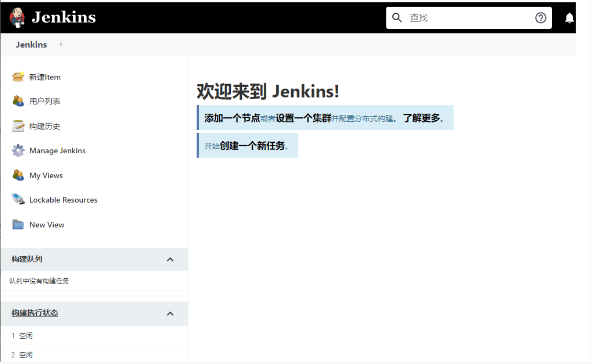Open the My Views menu link

point(46,176)
